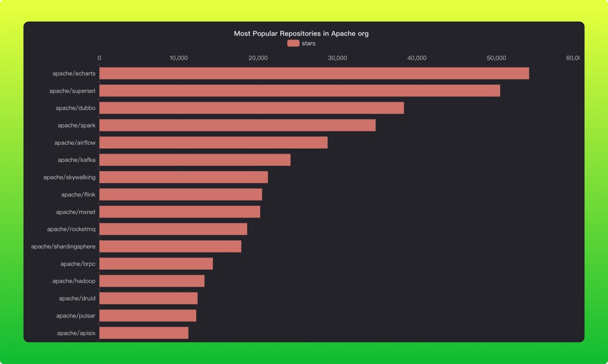Click the apache/mxnet axis label
The width and height of the screenshot is (608, 364).
[76, 212]
